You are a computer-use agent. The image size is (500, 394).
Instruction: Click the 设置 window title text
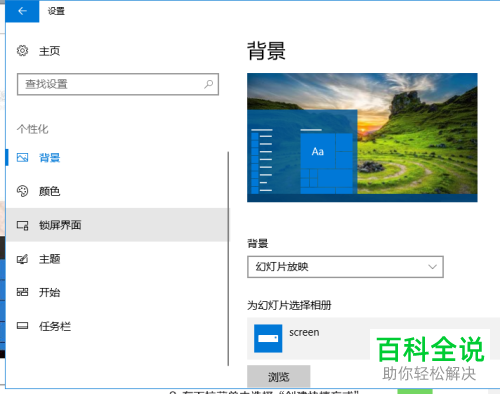[x=56, y=11]
